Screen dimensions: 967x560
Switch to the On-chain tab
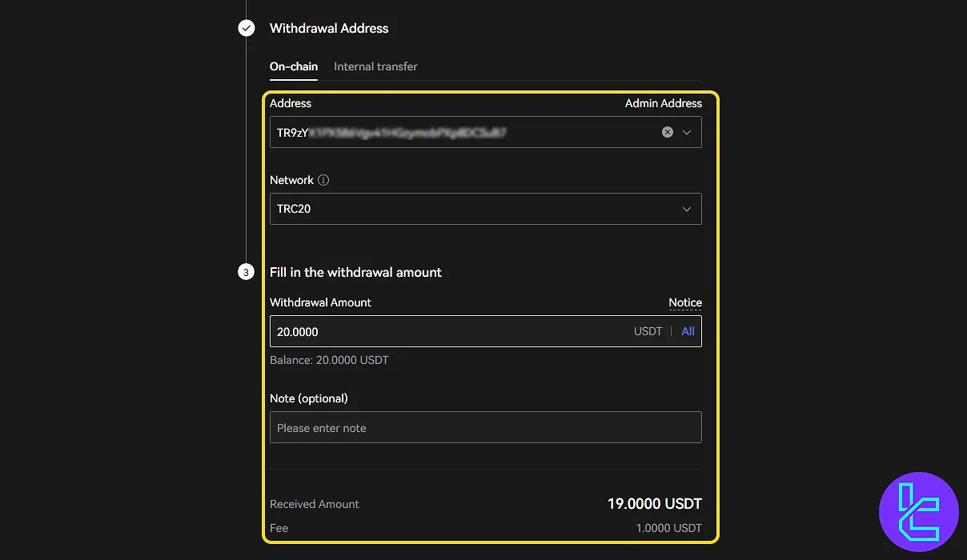(x=294, y=66)
